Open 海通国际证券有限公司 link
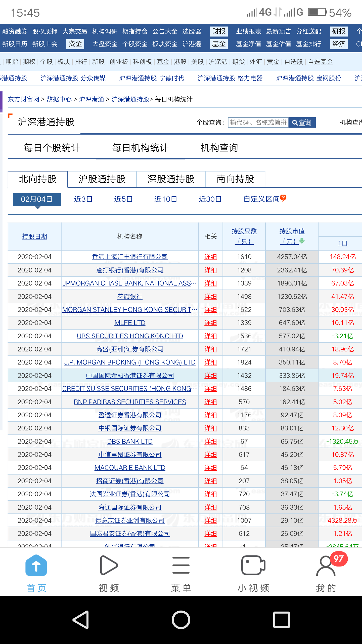Viewport: 362px width, 644px height. [x=130, y=507]
